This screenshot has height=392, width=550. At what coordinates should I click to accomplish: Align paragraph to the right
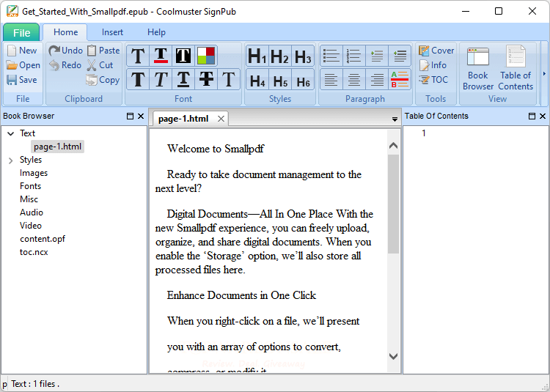coord(377,79)
